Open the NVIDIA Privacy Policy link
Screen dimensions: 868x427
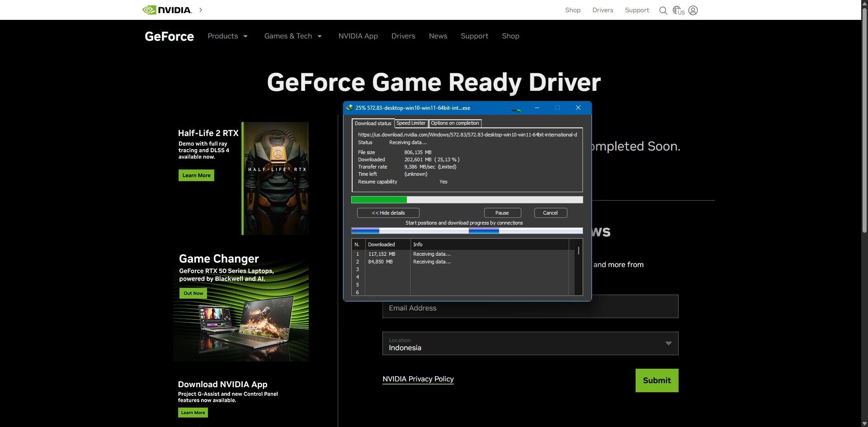(x=418, y=379)
